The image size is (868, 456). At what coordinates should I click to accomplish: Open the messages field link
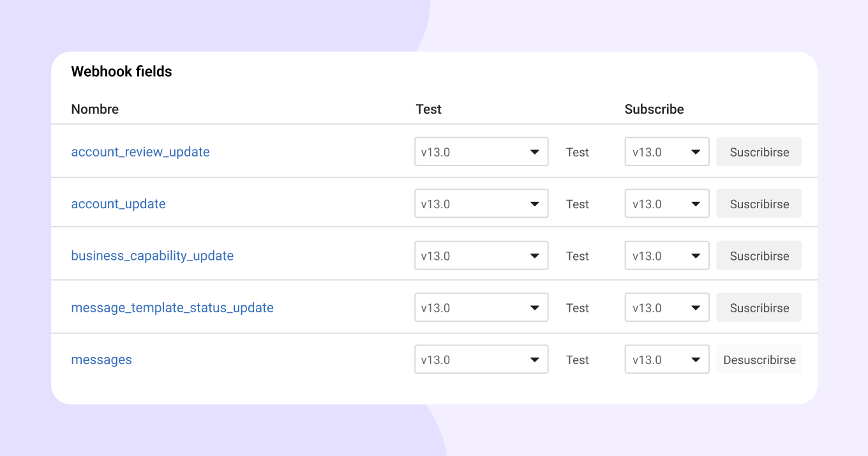(x=101, y=360)
